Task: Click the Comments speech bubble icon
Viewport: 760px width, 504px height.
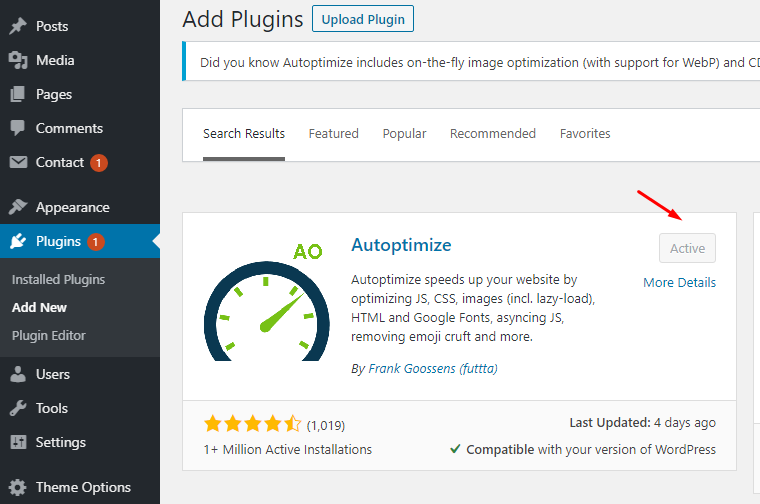Action: pyautogui.click(x=18, y=128)
